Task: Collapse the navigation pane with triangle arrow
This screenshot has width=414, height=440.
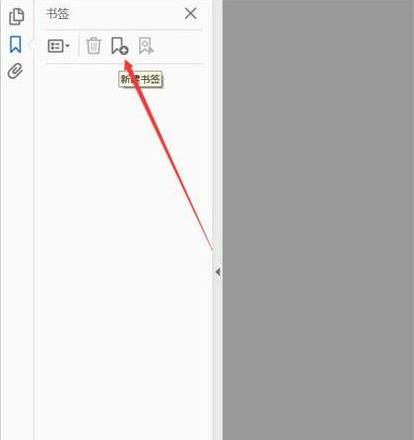Action: point(218,272)
